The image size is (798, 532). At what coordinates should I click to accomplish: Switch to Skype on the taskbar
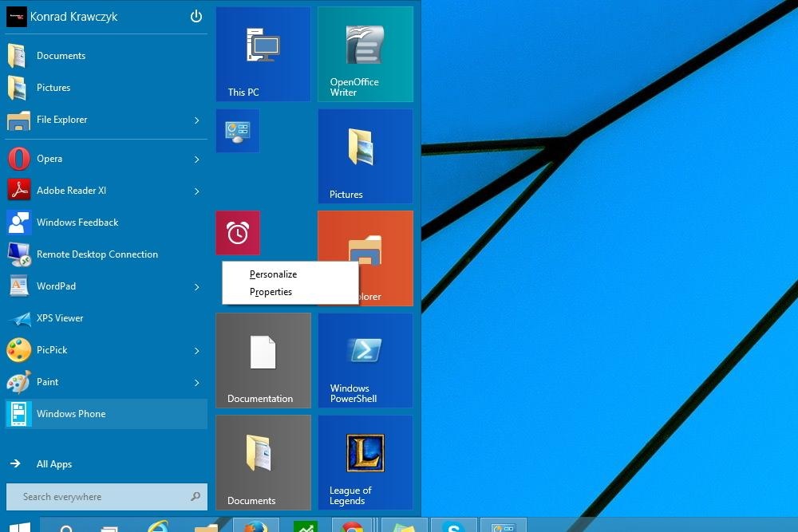(453, 526)
